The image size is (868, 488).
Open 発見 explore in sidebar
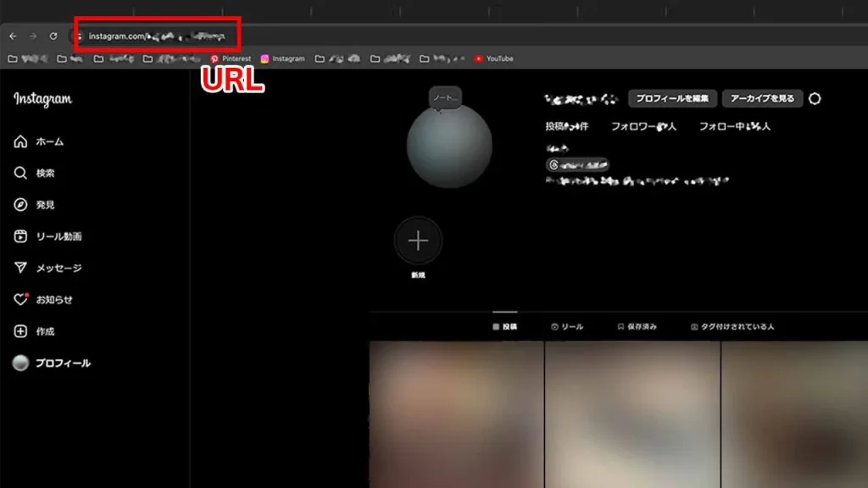(x=34, y=205)
